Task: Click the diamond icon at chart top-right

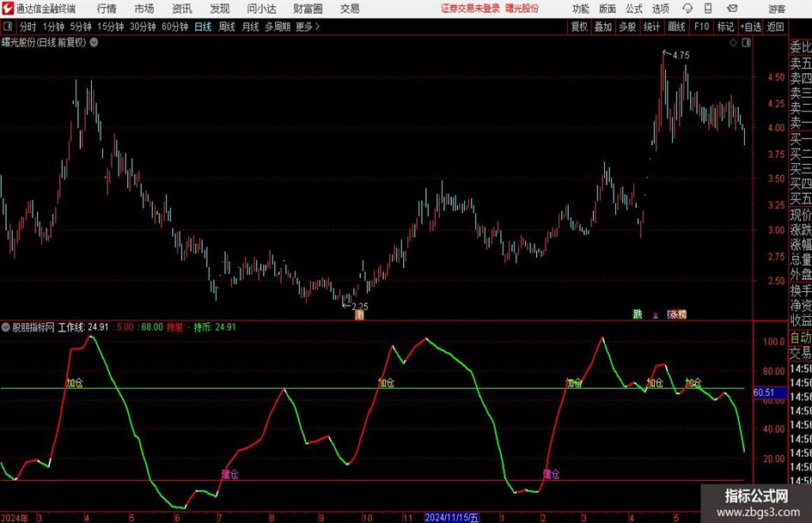Action: (x=733, y=43)
